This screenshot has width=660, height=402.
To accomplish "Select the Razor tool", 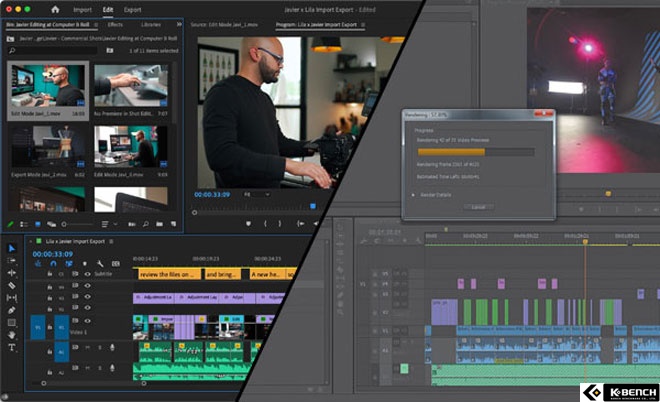I will (x=12, y=285).
